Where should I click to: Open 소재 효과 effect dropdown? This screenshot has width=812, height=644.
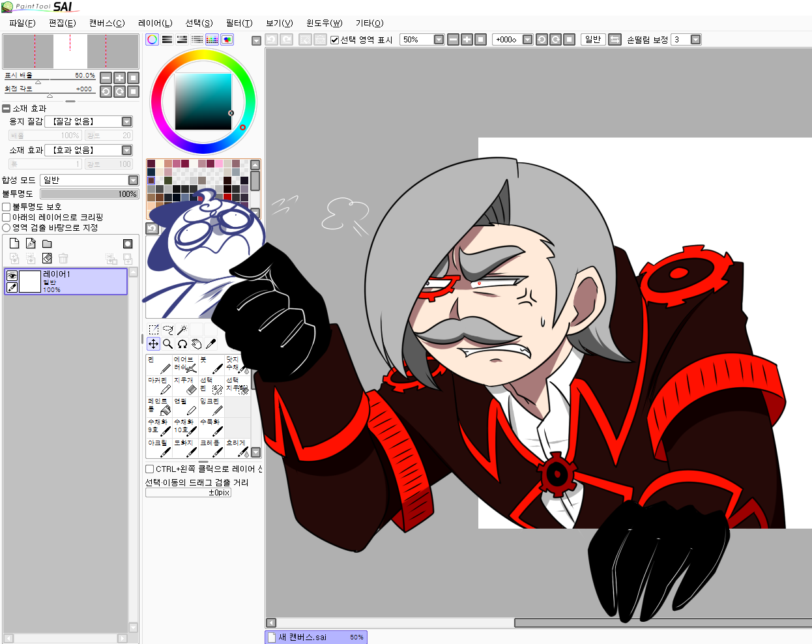[x=127, y=150]
